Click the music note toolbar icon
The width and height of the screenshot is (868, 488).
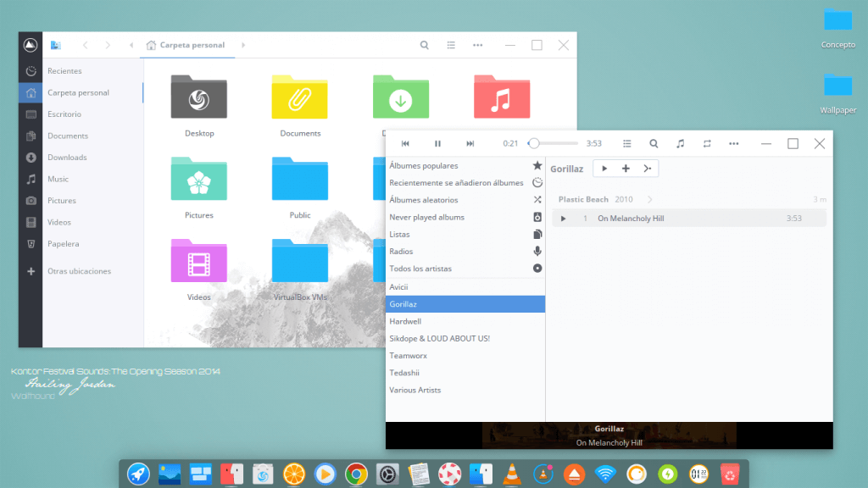tap(681, 144)
